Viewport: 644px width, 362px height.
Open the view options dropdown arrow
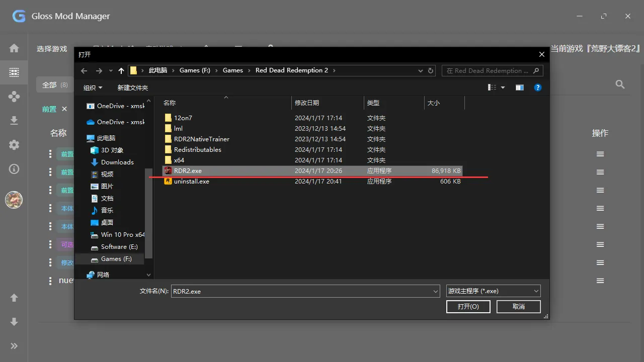(x=503, y=87)
